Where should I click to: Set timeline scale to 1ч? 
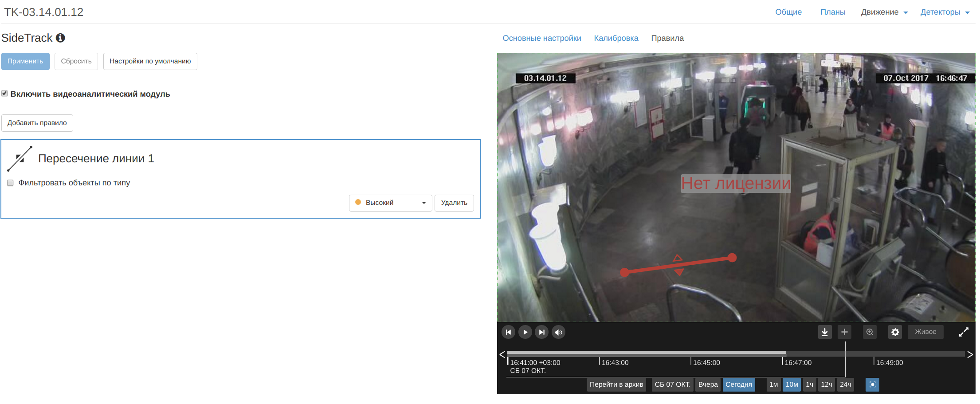(810, 384)
